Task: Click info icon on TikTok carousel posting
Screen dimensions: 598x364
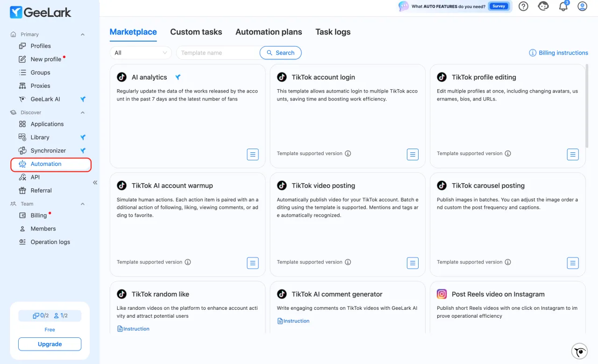Action: (508, 262)
